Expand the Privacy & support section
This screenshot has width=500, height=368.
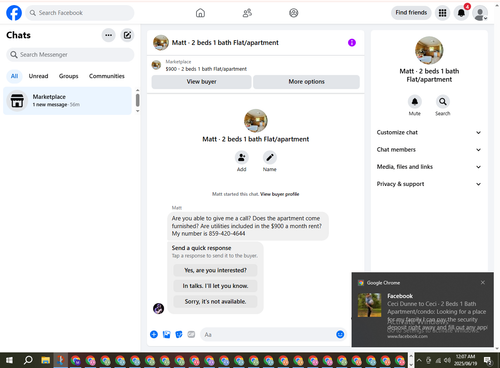coord(429,184)
